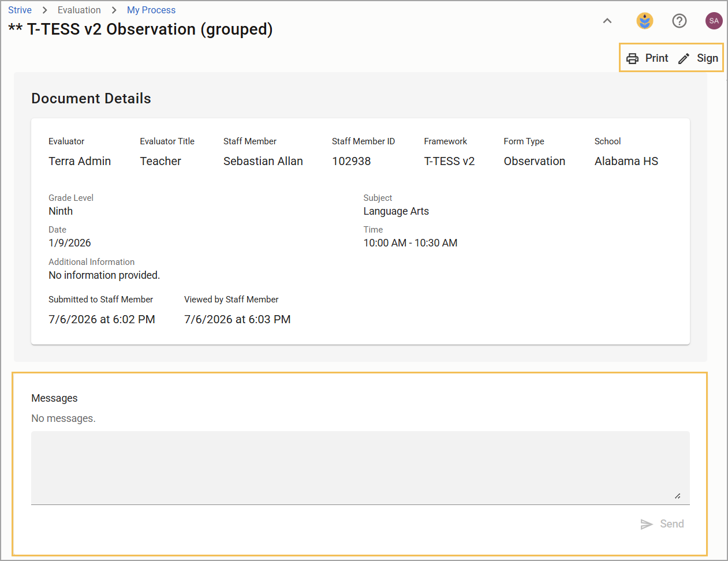Grab the message box resize handle
728x561 pixels.
point(678,496)
